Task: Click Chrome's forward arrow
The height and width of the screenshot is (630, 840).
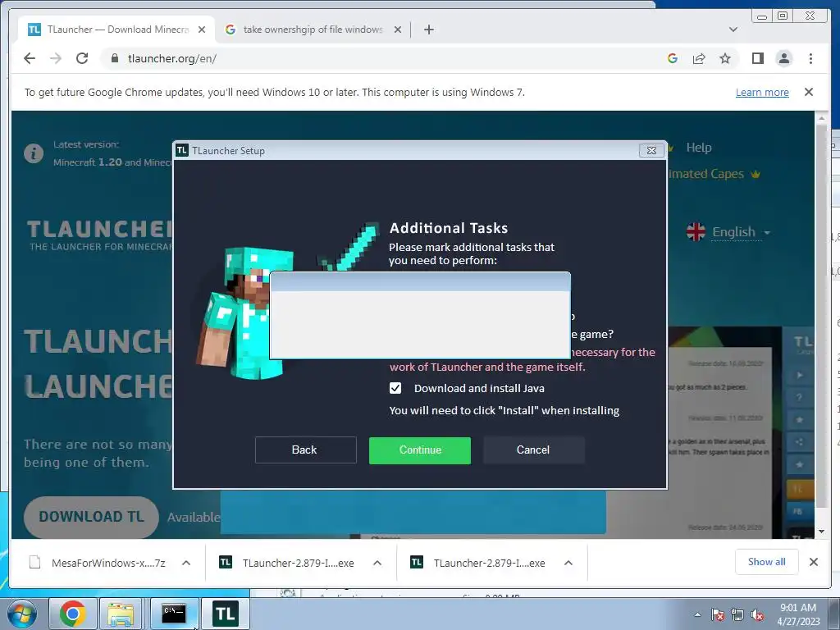Action: point(56,58)
